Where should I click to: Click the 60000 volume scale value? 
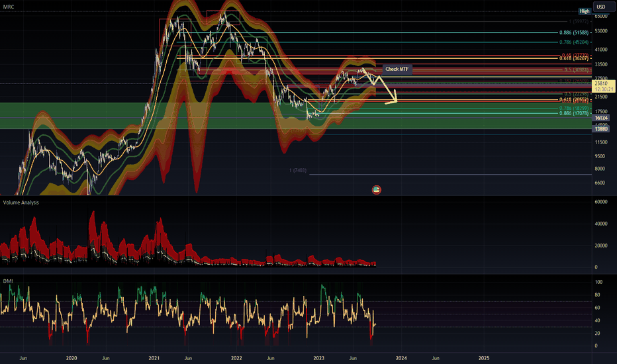(x=601, y=202)
